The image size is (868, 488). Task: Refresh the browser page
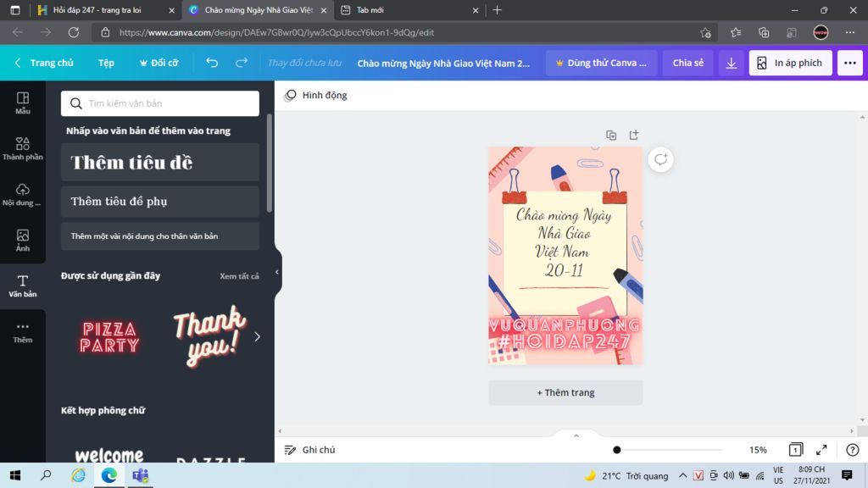[74, 32]
